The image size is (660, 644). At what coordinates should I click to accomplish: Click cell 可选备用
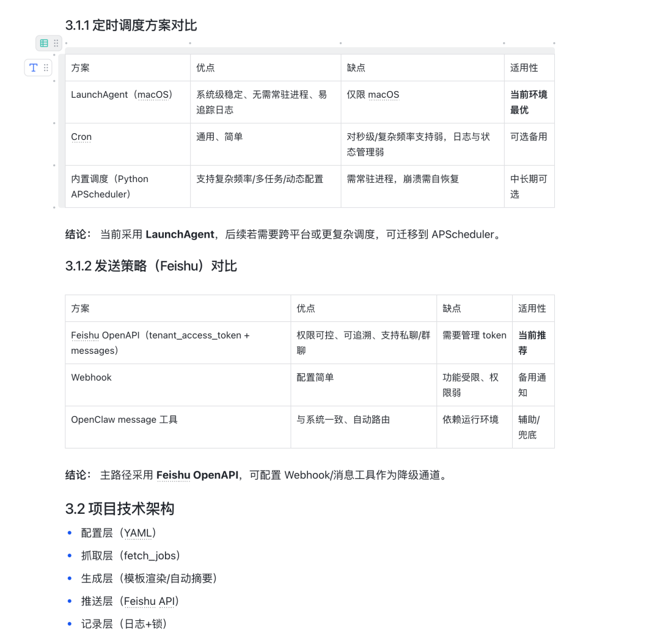pos(529,144)
